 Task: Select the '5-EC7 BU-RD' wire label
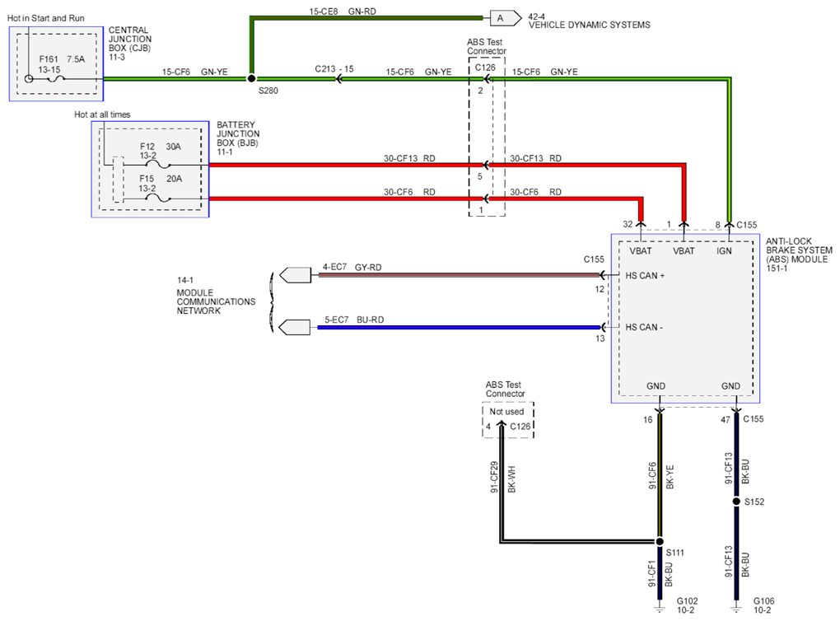click(354, 320)
